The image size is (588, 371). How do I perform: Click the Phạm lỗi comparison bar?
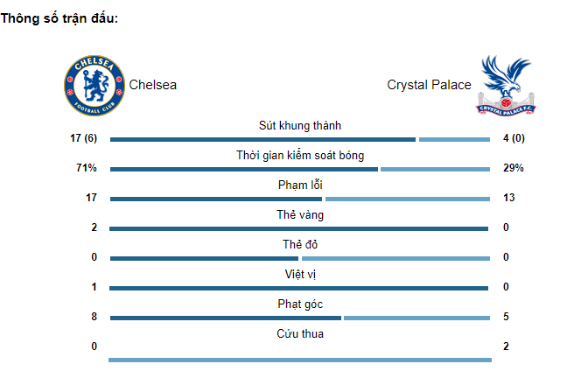coord(299,199)
